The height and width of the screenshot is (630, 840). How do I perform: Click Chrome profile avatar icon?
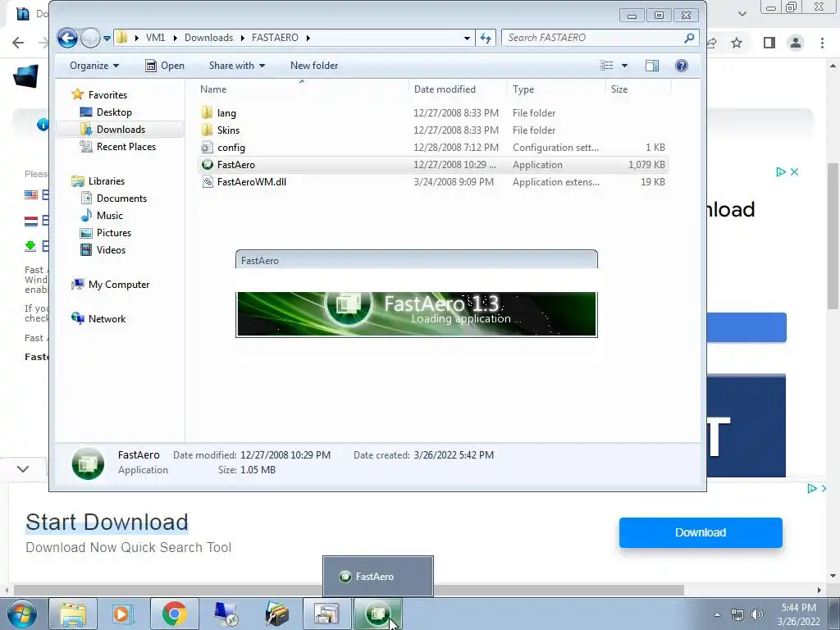click(796, 43)
